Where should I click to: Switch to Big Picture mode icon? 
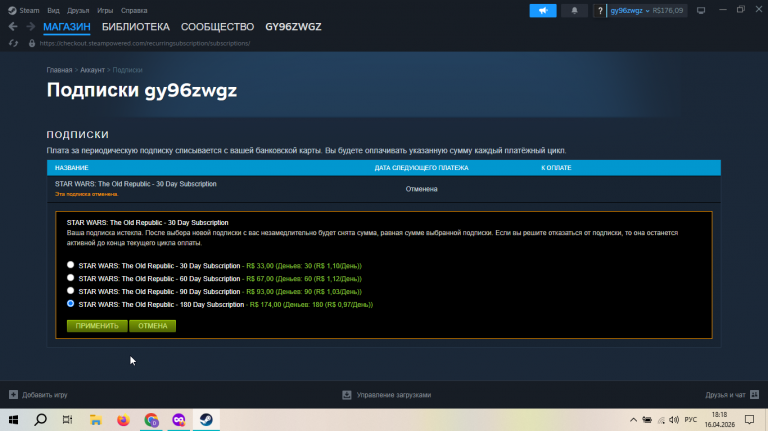coord(701,10)
